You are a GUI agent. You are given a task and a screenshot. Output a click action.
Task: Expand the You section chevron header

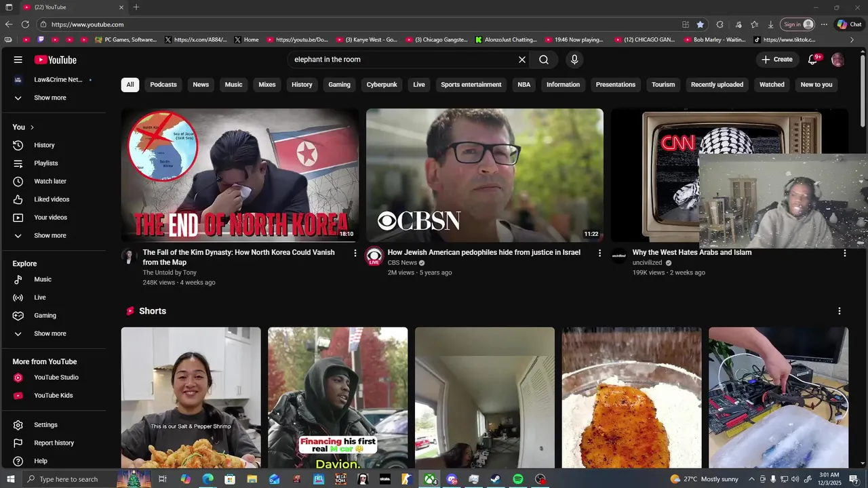23,127
